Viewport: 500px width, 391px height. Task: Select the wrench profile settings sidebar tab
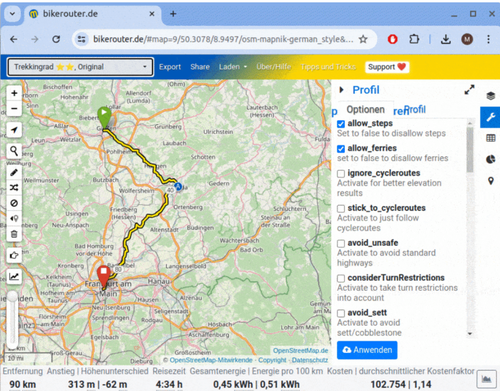click(x=490, y=117)
